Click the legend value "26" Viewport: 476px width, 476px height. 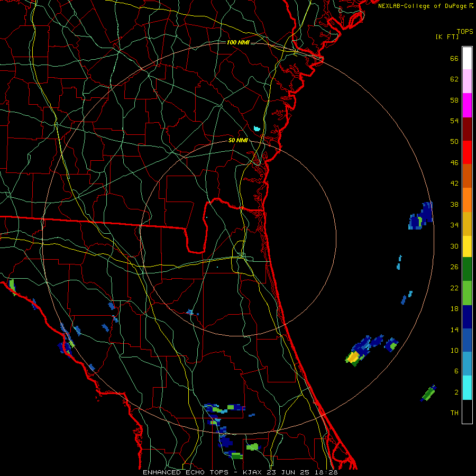pyautogui.click(x=454, y=267)
